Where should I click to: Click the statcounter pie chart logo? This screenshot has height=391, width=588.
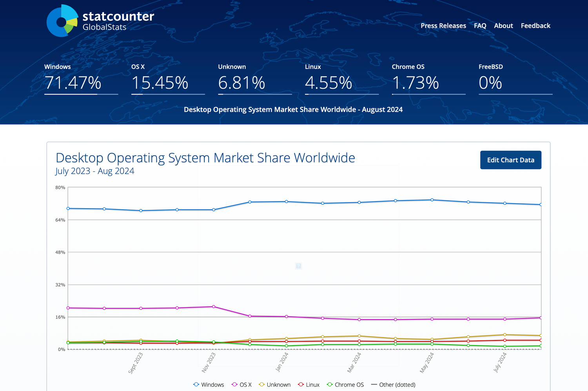coord(62,21)
